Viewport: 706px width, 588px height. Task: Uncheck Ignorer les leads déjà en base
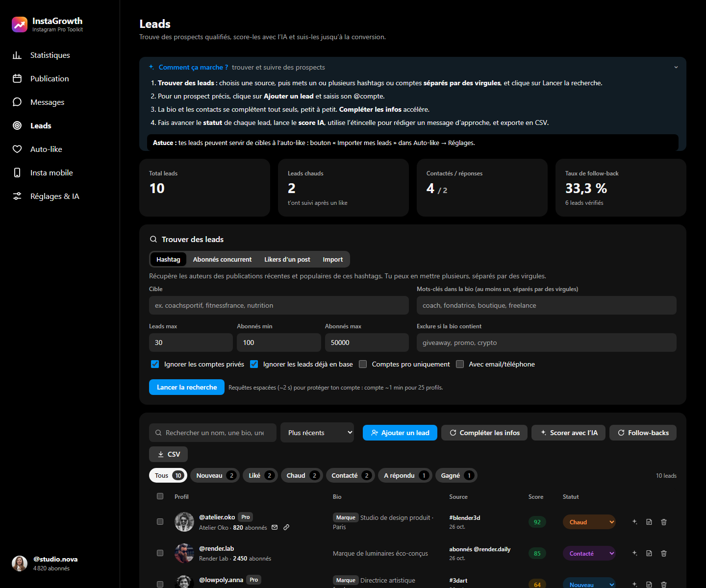[254, 364]
